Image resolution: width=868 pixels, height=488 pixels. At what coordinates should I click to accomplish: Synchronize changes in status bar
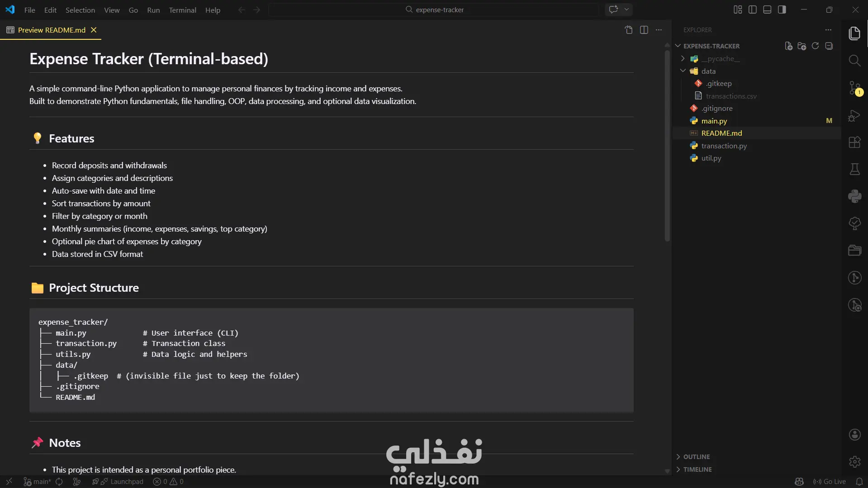pyautogui.click(x=59, y=482)
